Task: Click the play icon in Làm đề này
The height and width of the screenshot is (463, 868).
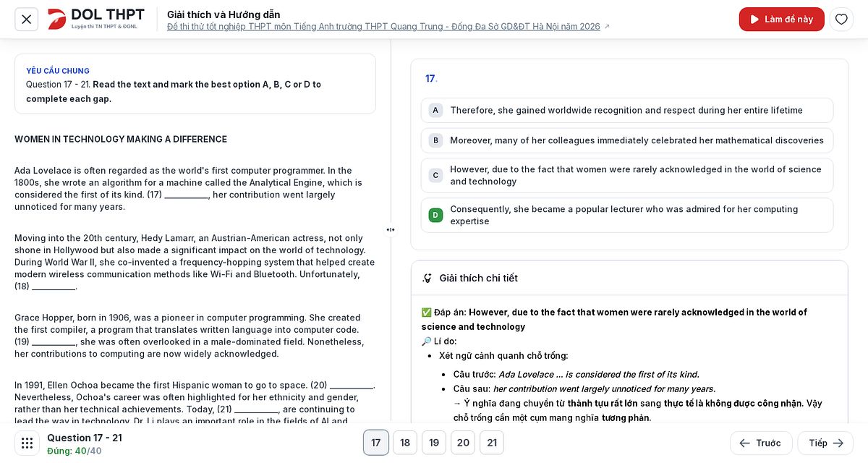Action: pos(754,20)
